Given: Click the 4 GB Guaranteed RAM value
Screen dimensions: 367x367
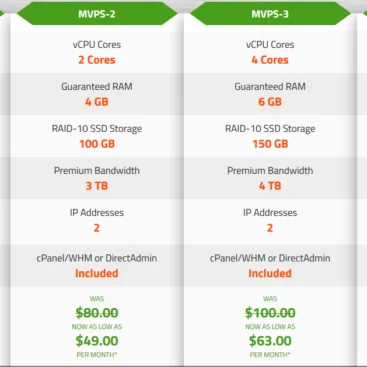Looking at the screenshot, I should click(x=97, y=102).
